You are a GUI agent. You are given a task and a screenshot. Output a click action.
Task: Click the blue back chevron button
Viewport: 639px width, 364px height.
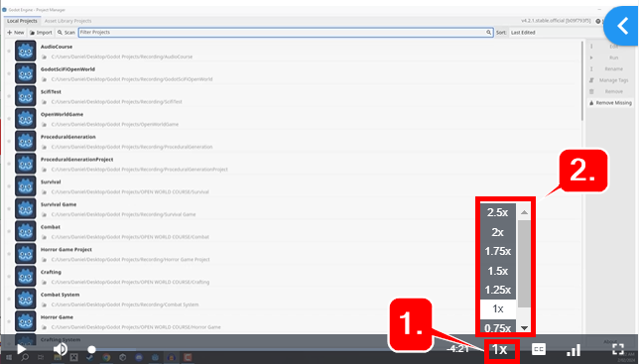(621, 26)
